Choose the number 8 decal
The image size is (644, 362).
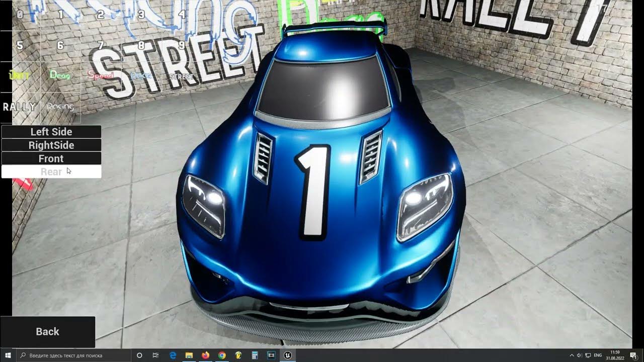(141, 46)
